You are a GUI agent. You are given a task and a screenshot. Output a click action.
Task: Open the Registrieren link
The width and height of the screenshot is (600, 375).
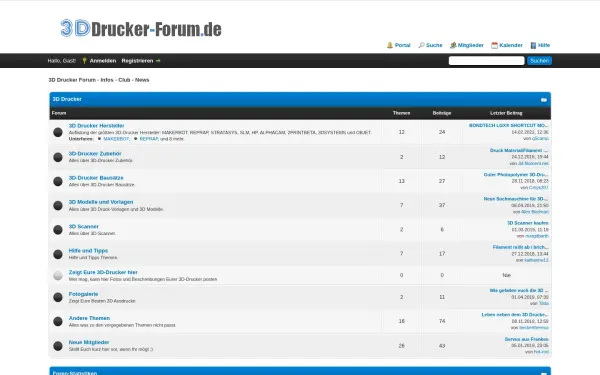coord(137,60)
